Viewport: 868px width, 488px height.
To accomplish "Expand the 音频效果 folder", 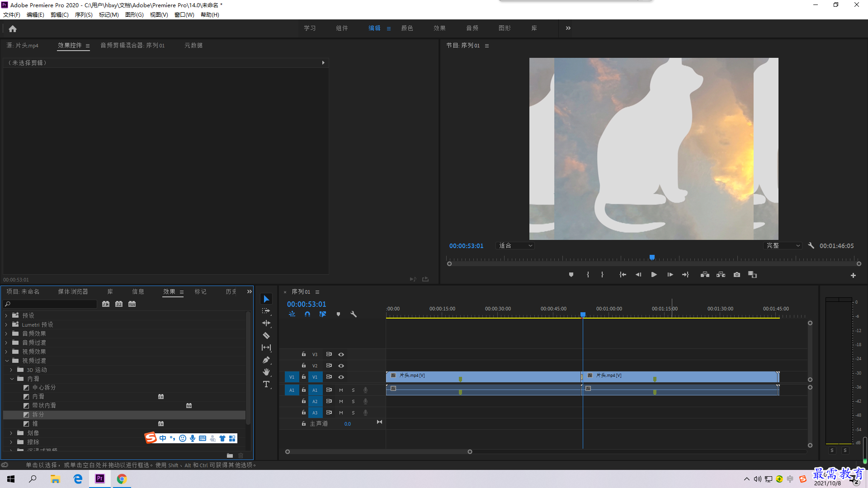I will tap(6, 333).
